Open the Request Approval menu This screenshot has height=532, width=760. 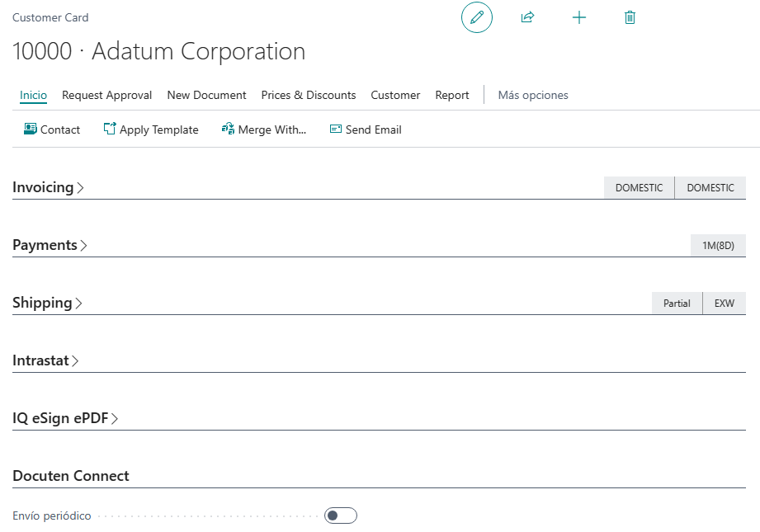(x=107, y=95)
